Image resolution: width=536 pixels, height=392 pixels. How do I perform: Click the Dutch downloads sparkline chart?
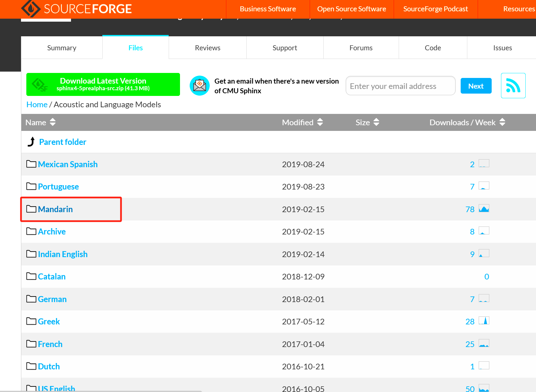click(484, 366)
